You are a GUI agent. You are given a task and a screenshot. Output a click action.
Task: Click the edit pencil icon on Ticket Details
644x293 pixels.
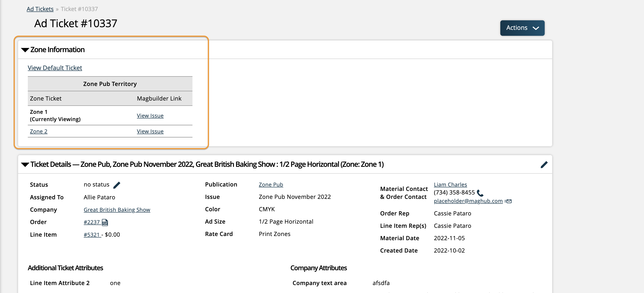coord(544,164)
